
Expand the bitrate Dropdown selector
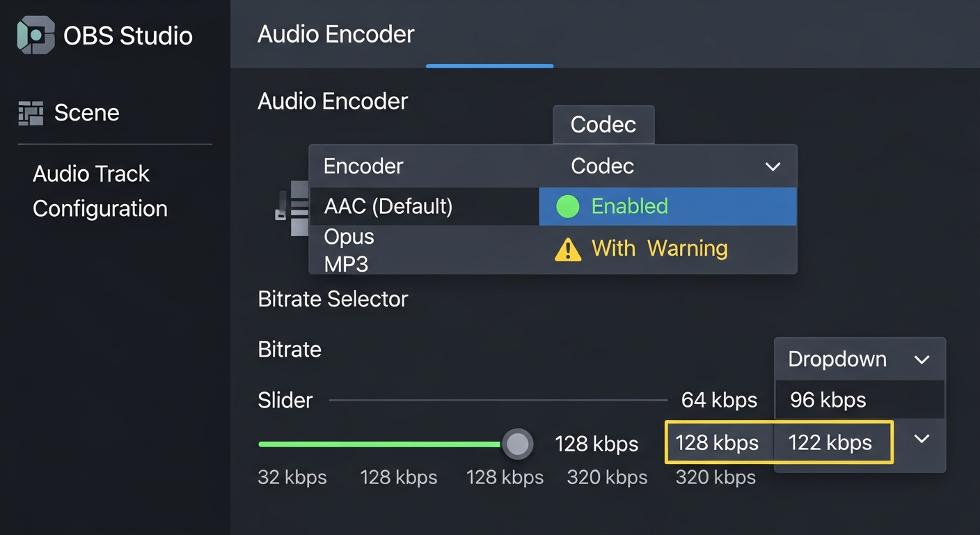pyautogui.click(x=860, y=359)
